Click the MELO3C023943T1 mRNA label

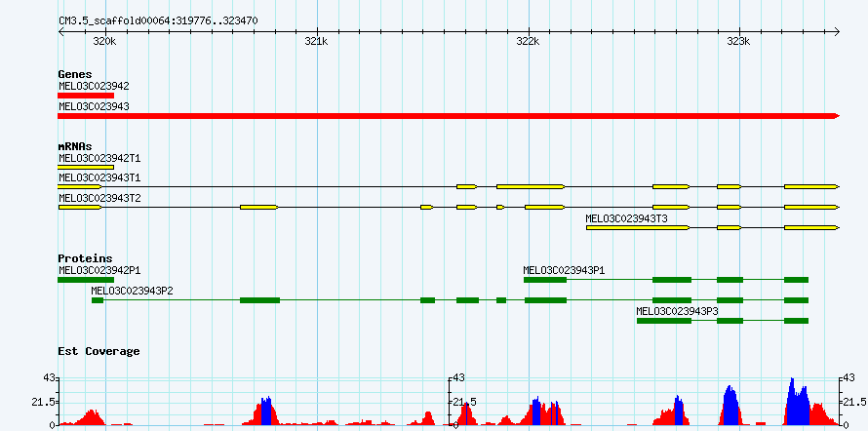click(x=99, y=177)
